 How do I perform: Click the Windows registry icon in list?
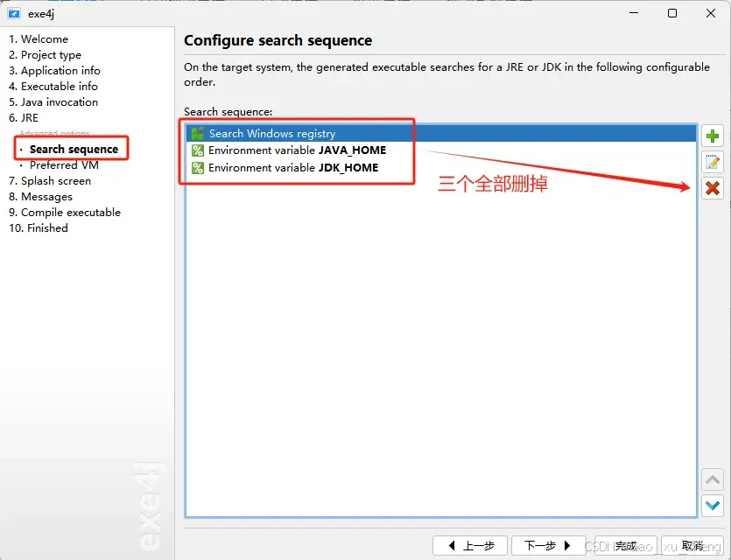[198, 133]
